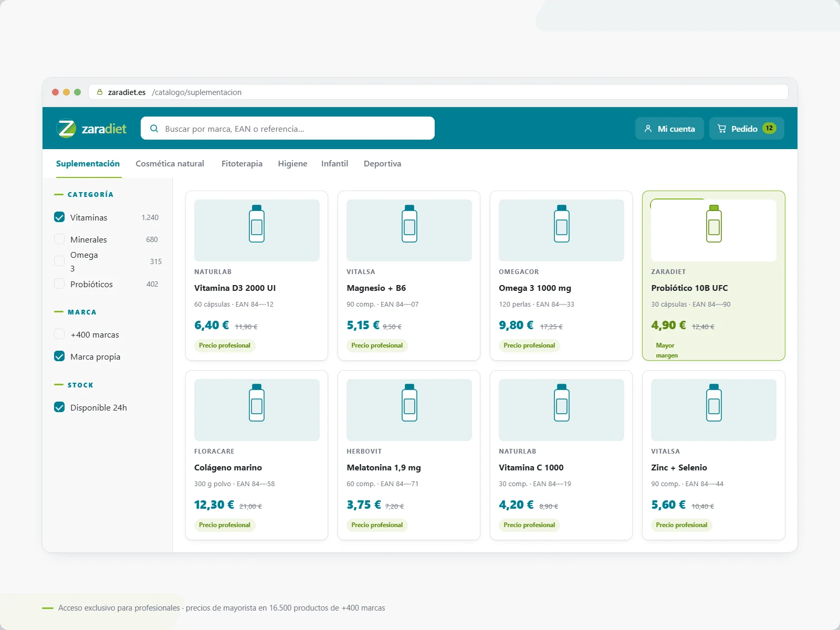
Task: Open the Mi cuenta button
Action: point(669,129)
